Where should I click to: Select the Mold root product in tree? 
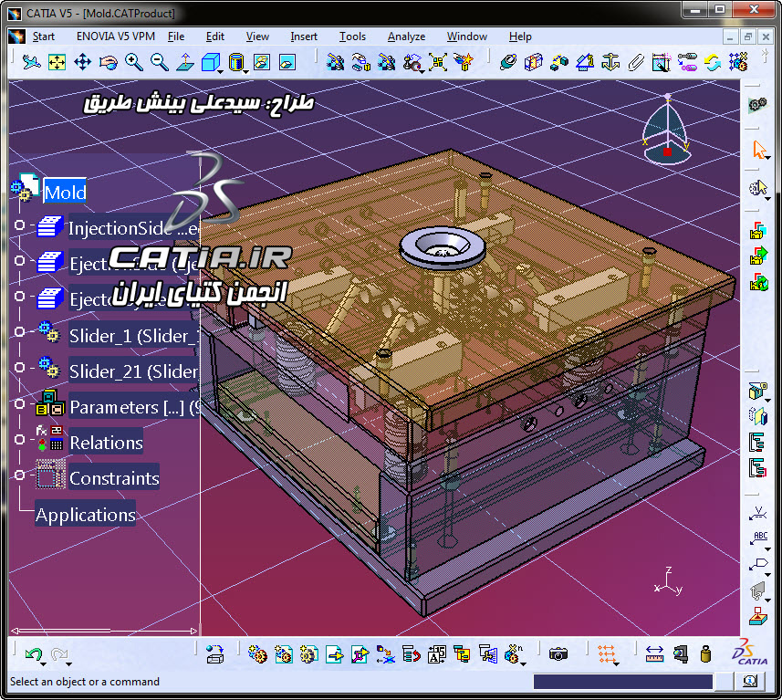click(x=65, y=192)
